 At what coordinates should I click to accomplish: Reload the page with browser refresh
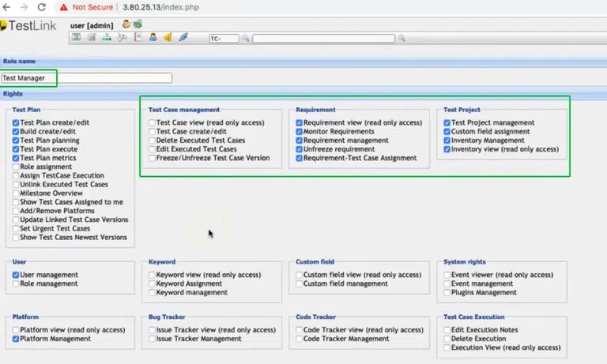[x=41, y=7]
